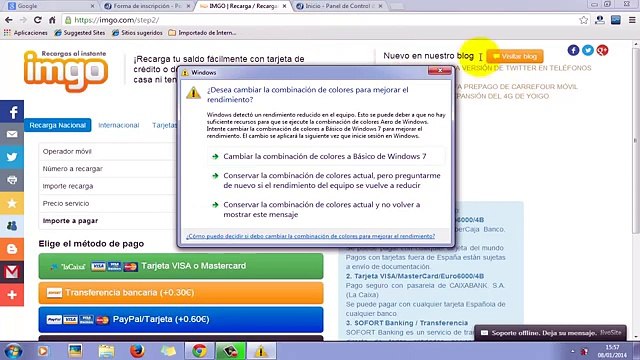This screenshot has height=360, width=640.
Task: Open Firefox from the taskbar
Action: [137, 351]
